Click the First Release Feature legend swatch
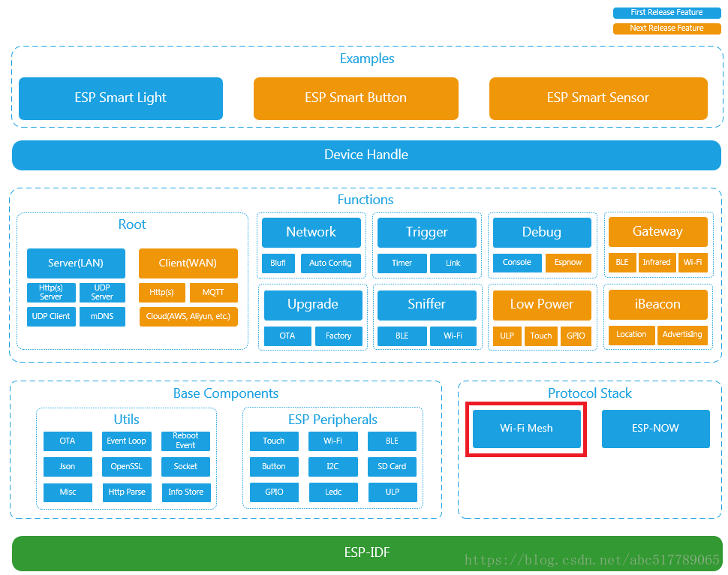This screenshot has width=728, height=575. click(666, 13)
